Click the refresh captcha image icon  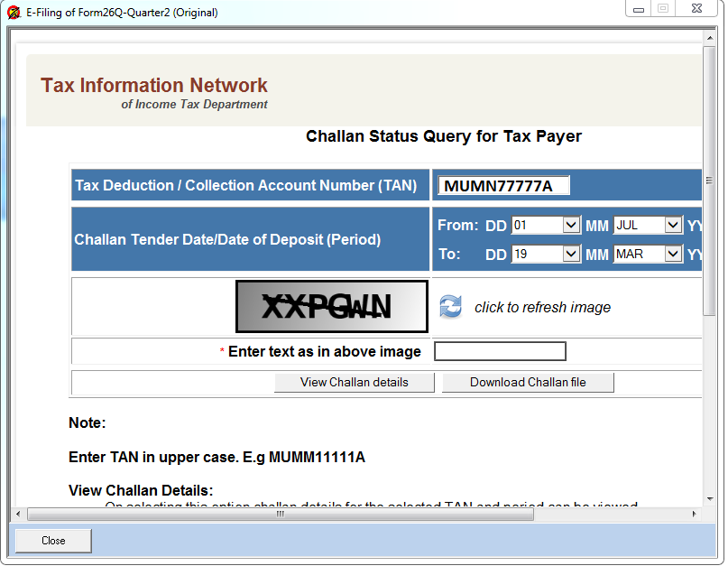click(x=450, y=307)
